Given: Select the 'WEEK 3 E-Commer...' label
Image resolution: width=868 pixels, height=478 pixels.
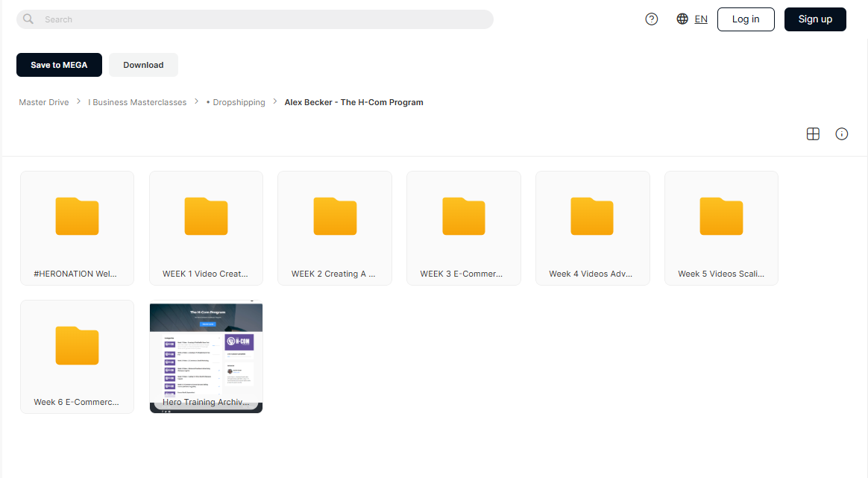Looking at the screenshot, I should click(461, 274).
